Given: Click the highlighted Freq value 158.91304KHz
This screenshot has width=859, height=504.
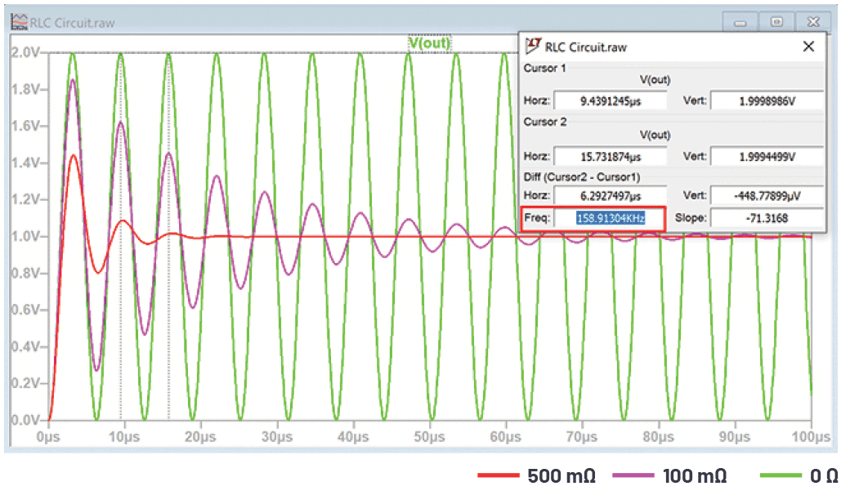Looking at the screenshot, I should (x=611, y=218).
